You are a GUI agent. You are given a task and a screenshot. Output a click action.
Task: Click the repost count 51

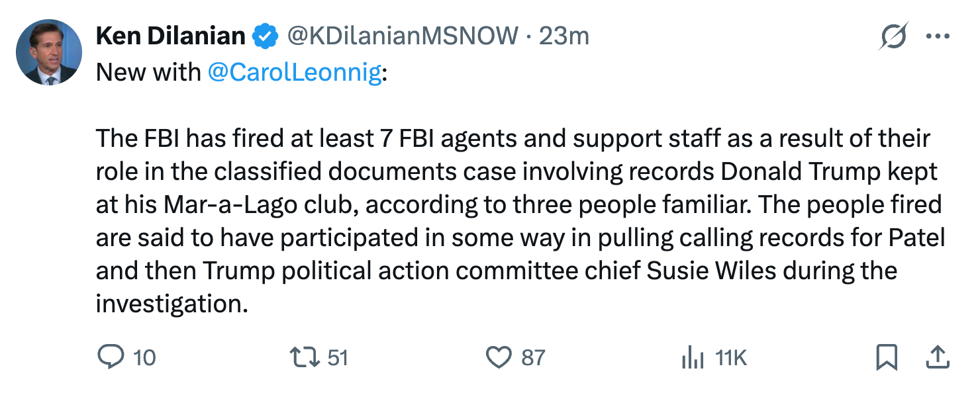coord(338,358)
